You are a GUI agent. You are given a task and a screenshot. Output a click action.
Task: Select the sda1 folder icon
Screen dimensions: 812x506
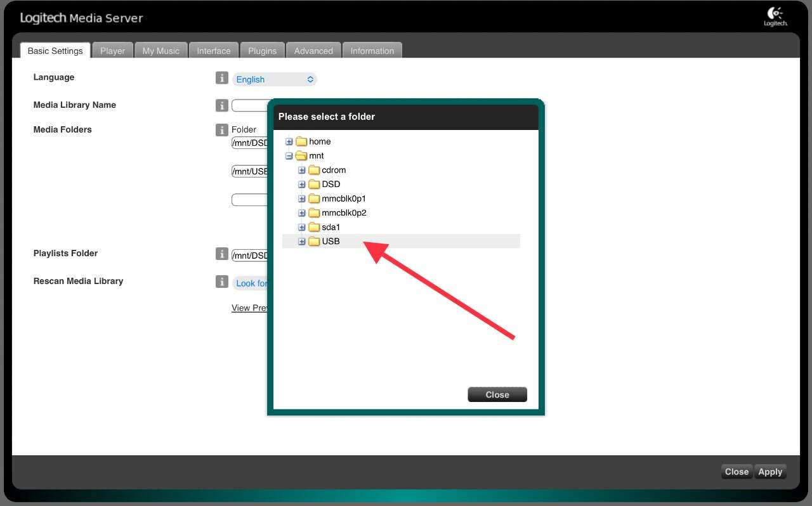[x=314, y=227]
